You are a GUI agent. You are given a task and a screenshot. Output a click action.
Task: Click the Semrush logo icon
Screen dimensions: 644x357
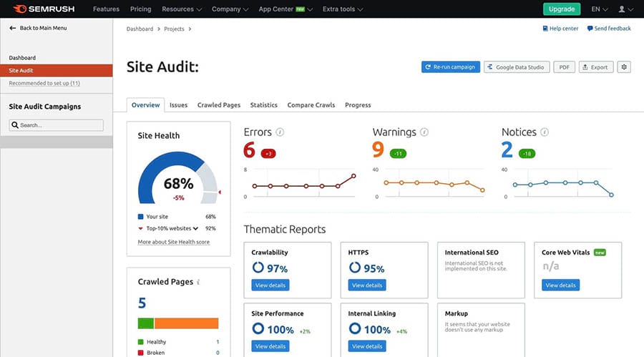[x=20, y=9]
